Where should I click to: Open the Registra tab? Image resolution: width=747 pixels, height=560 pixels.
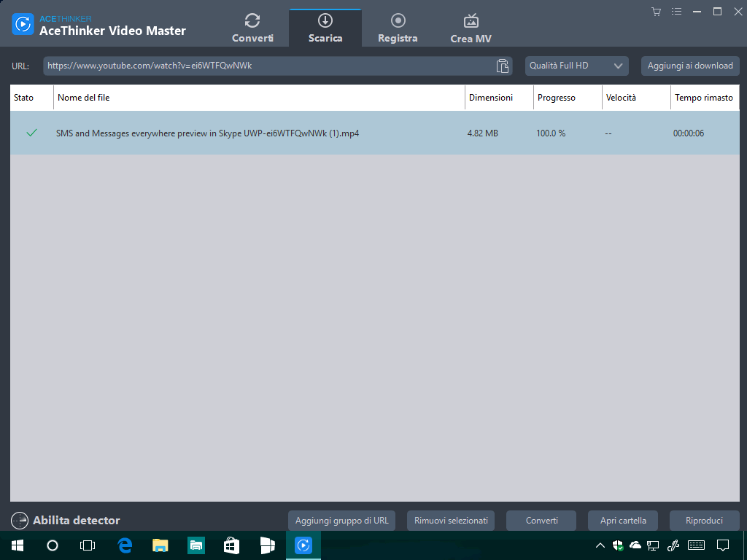398,28
